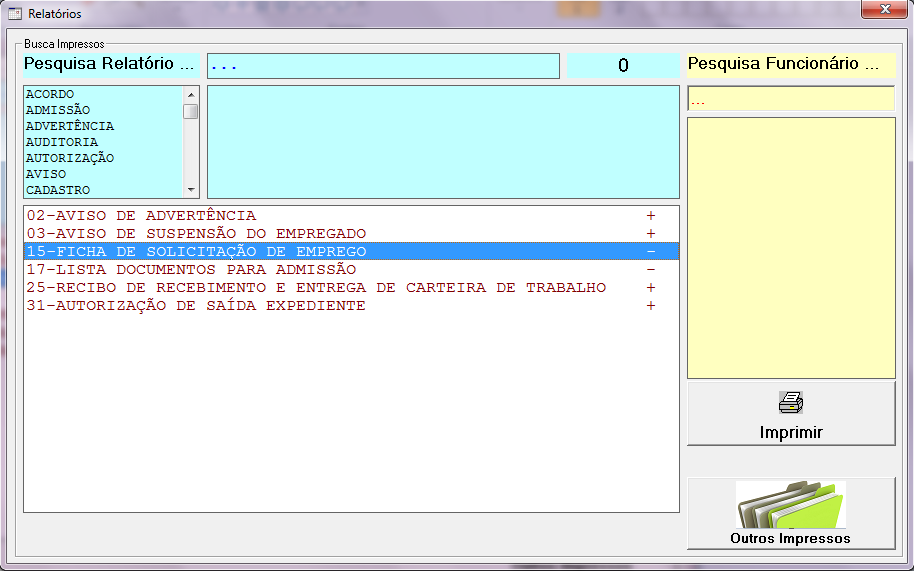914x571 pixels.
Task: Click plus sign on 03-AVISO row
Action: tap(651, 234)
